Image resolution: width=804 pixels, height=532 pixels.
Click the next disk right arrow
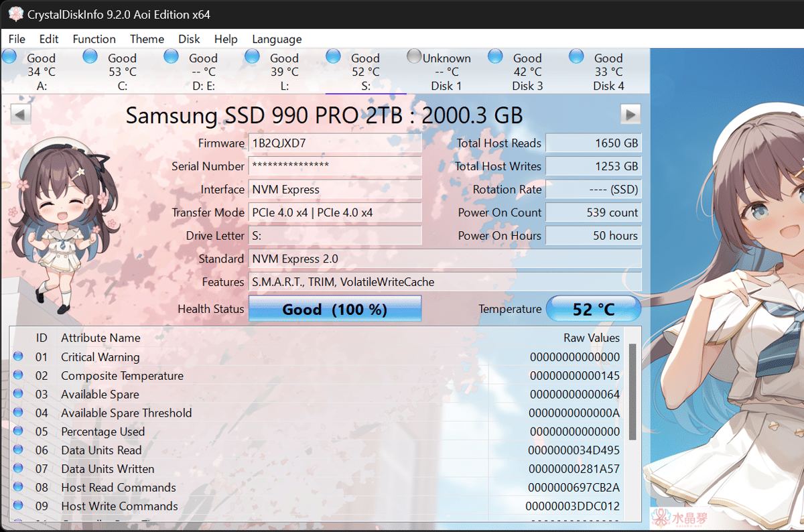coord(630,115)
